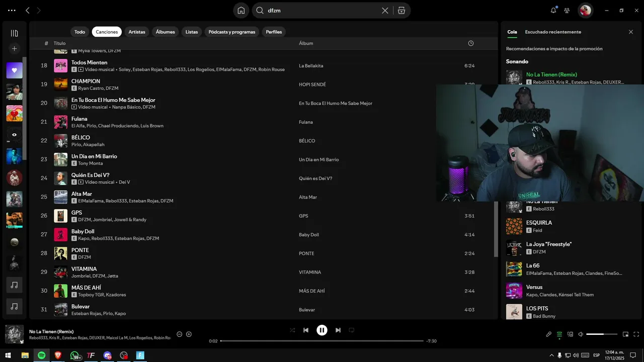Select PONTE song row title
Image resolution: width=644 pixels, height=362 pixels.
click(x=80, y=250)
